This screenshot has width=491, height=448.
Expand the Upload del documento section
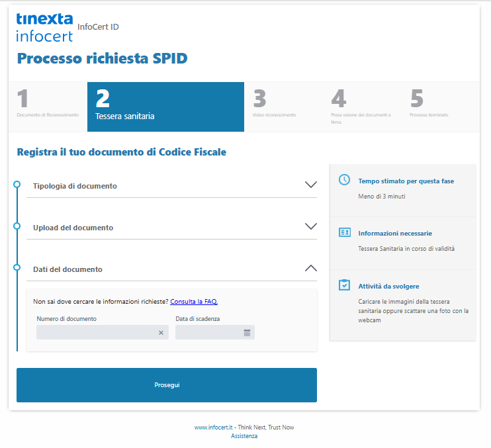coord(310,226)
